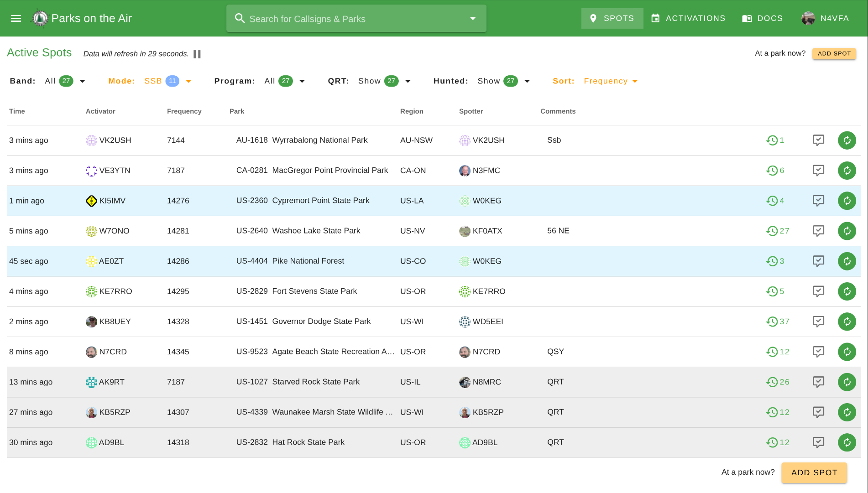View spot history for AE0ZT

[x=775, y=261]
